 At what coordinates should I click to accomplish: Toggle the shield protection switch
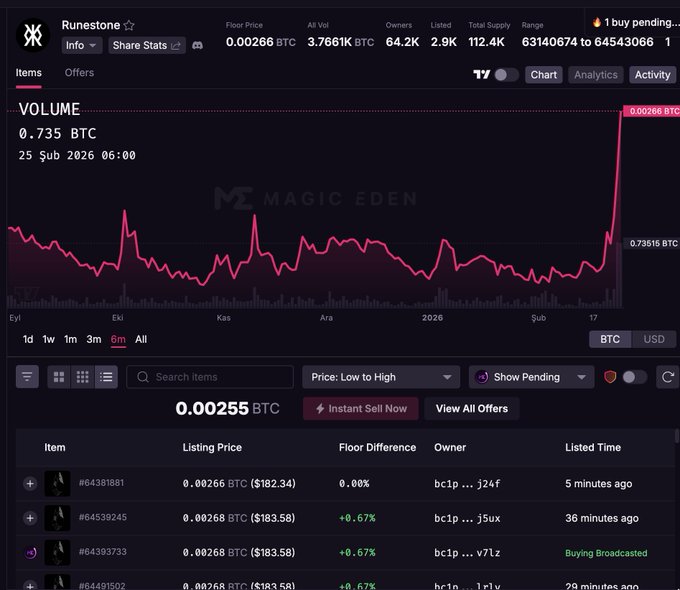click(634, 377)
